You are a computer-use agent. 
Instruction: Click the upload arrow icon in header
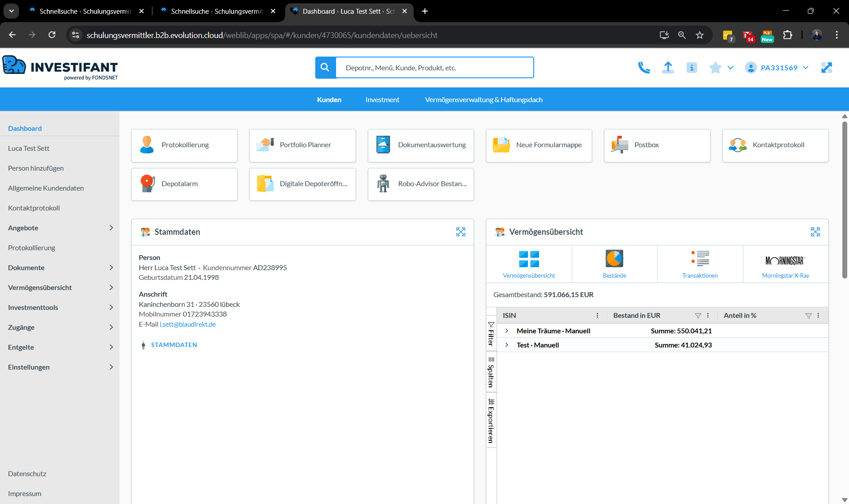[x=668, y=68]
